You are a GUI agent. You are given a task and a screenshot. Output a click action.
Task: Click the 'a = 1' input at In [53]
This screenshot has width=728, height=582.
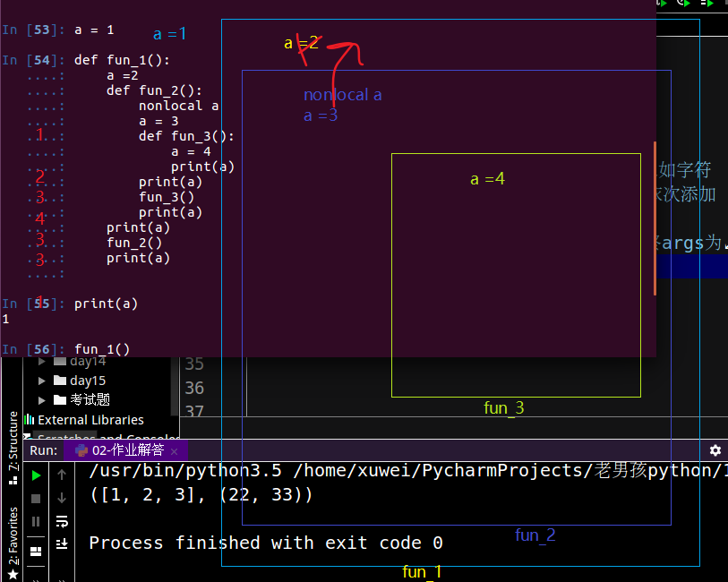[94, 30]
